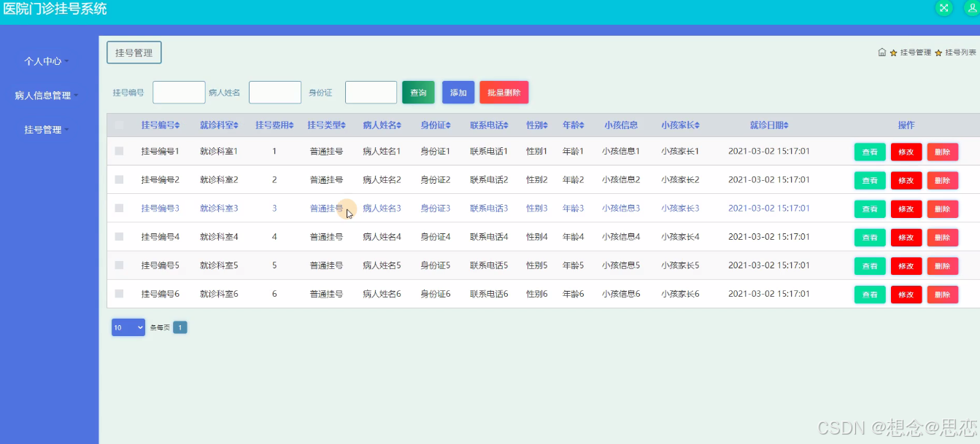This screenshot has height=444, width=980.
Task: Click 修改 for row 挂号编号6
Action: pyautogui.click(x=906, y=294)
